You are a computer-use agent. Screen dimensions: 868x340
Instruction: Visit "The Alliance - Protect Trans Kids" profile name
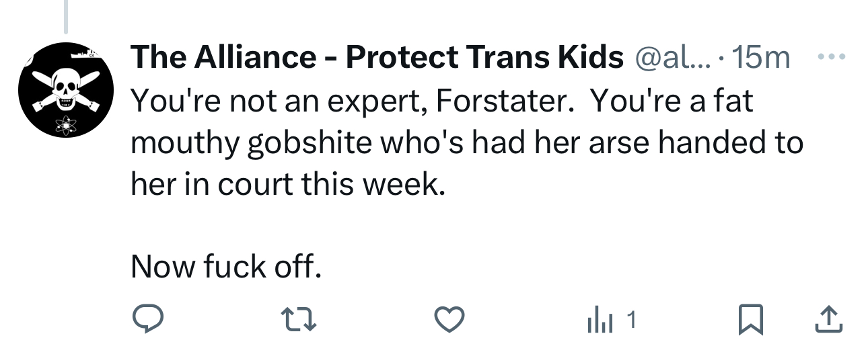point(377,58)
